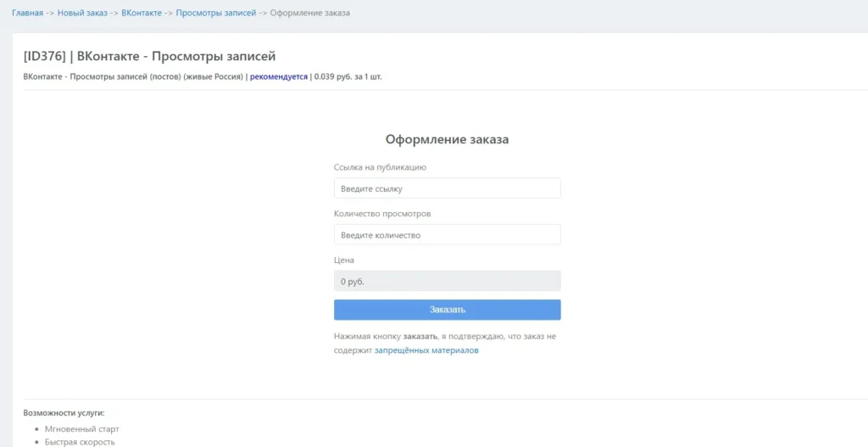
Task: Click the Оформление заказа form heading
Action: [448, 140]
